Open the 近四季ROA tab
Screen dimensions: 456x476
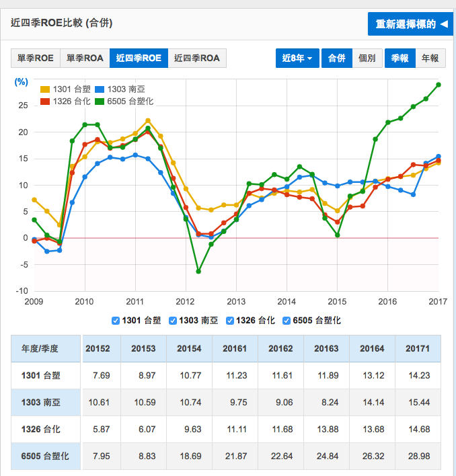196,58
